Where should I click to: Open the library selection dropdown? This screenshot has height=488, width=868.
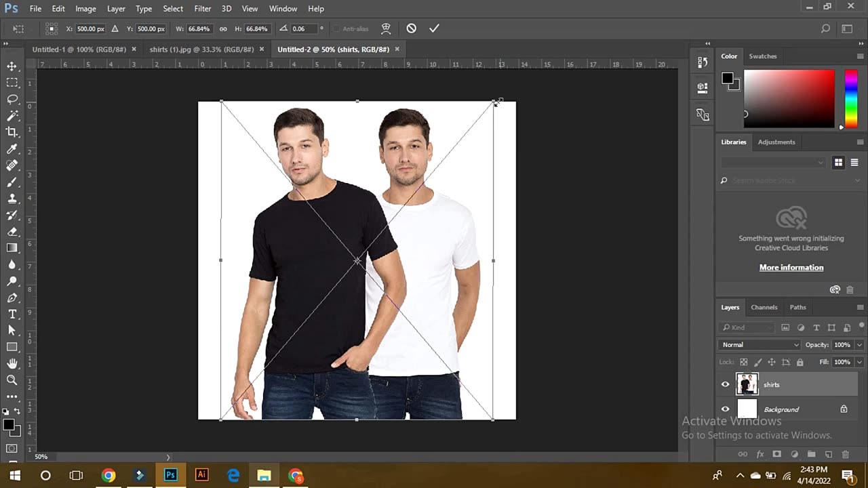pos(773,163)
